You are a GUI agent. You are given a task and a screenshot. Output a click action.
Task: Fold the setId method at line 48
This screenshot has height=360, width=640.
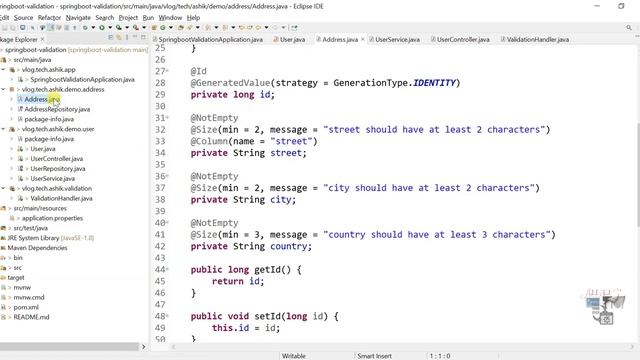point(167,316)
